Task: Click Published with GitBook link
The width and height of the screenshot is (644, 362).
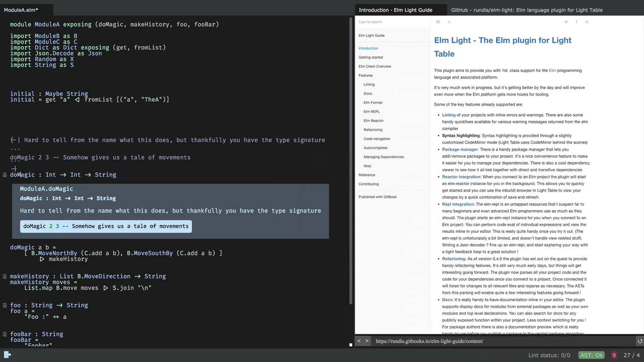Action: [378, 197]
